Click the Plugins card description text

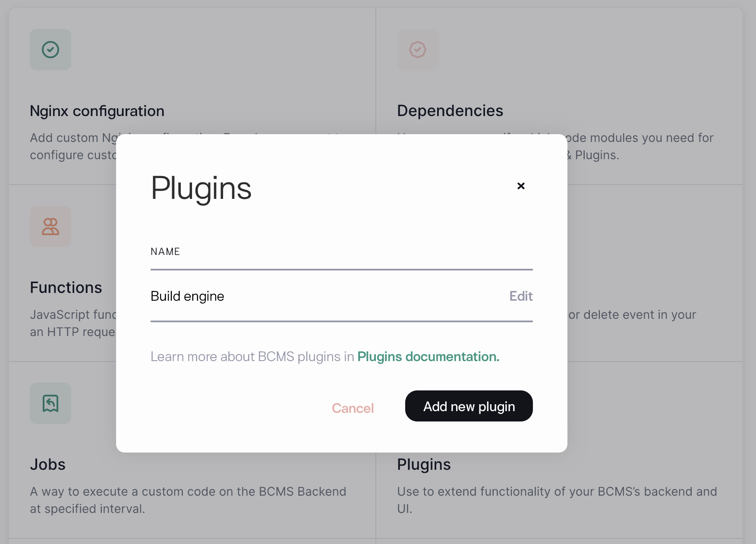[x=557, y=500]
